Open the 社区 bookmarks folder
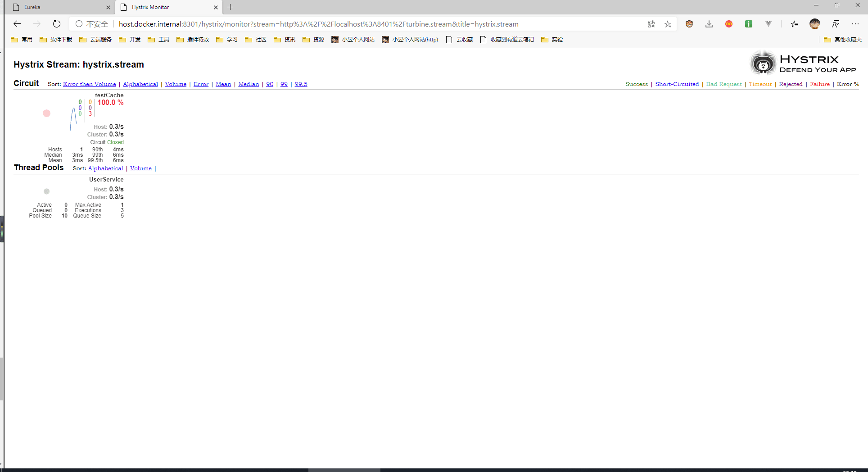The width and height of the screenshot is (868, 472). 256,40
